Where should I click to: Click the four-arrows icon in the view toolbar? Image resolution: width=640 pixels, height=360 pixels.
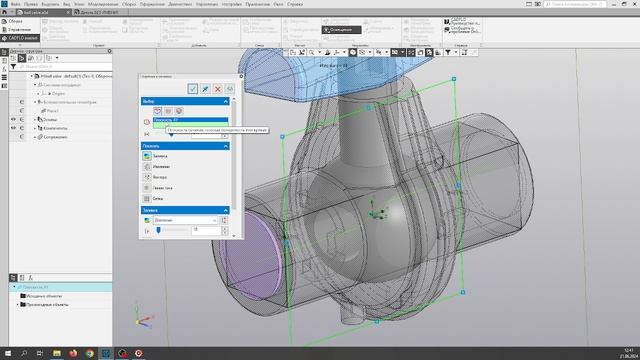coord(411,53)
